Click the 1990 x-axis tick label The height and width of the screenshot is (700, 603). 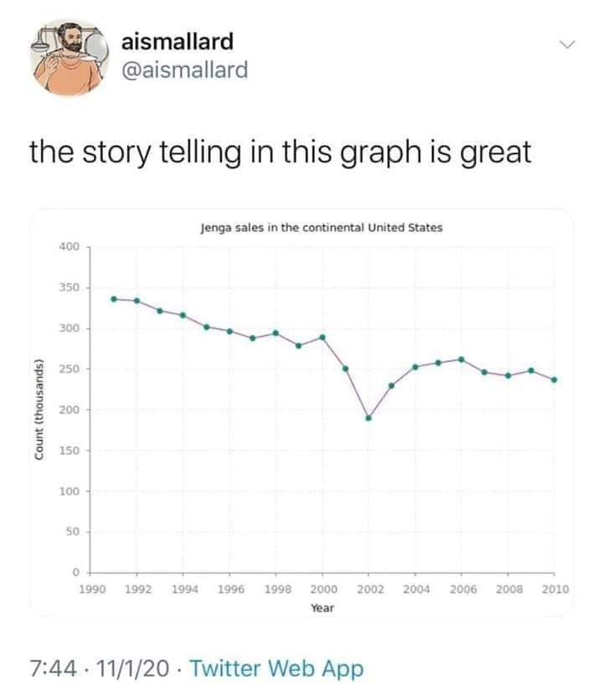pos(91,589)
